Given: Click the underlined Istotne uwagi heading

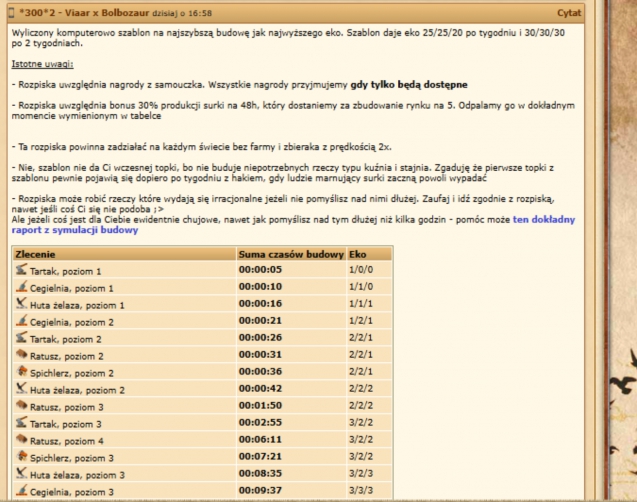Looking at the screenshot, I should pyautogui.click(x=42, y=64).
